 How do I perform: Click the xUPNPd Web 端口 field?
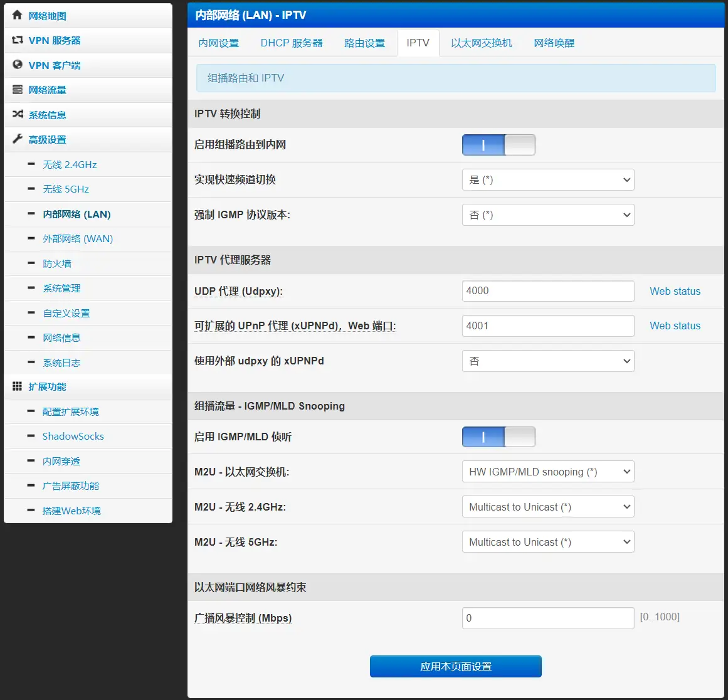(548, 326)
